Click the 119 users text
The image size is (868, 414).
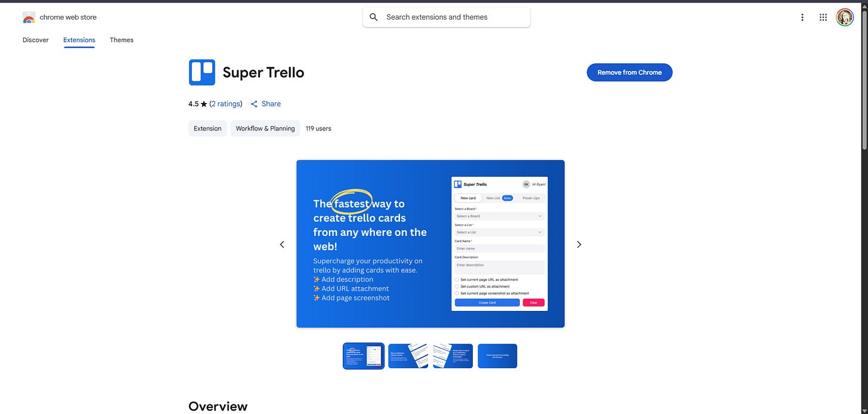(318, 128)
